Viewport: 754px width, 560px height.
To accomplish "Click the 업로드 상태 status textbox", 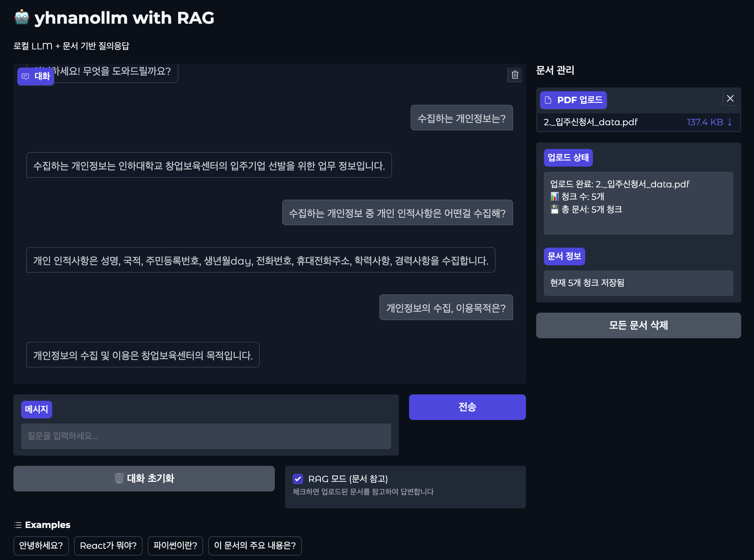I will point(638,203).
